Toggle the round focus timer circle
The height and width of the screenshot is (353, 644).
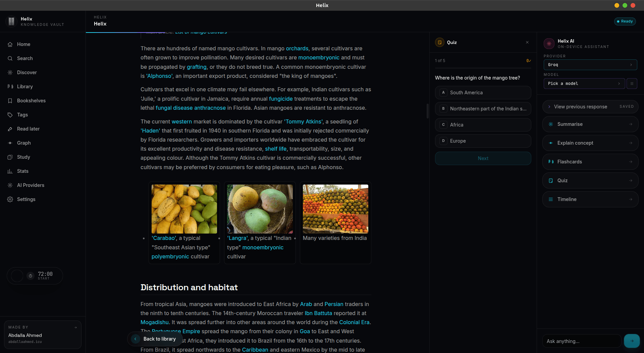pyautogui.click(x=17, y=276)
